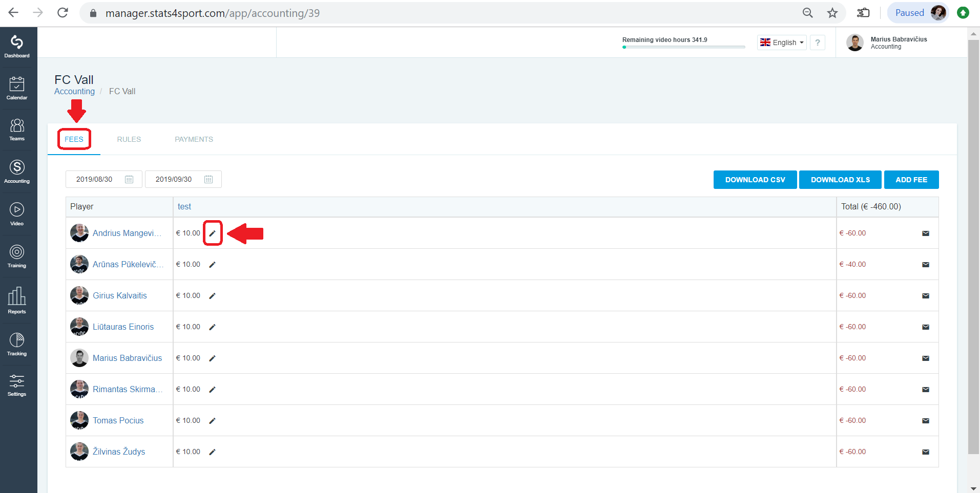980x493 pixels.
Task: Reload the browser page
Action: click(62, 13)
